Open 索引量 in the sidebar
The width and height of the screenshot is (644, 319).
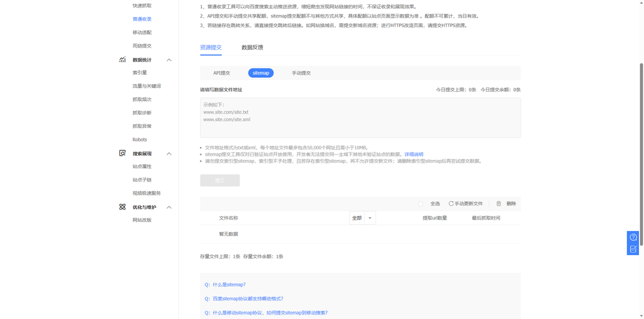(140, 73)
